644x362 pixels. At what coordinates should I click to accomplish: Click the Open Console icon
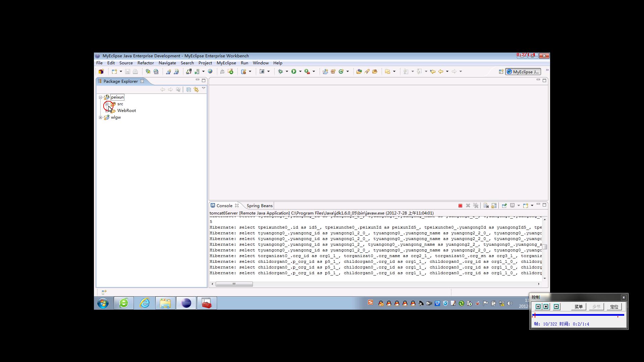526,206
